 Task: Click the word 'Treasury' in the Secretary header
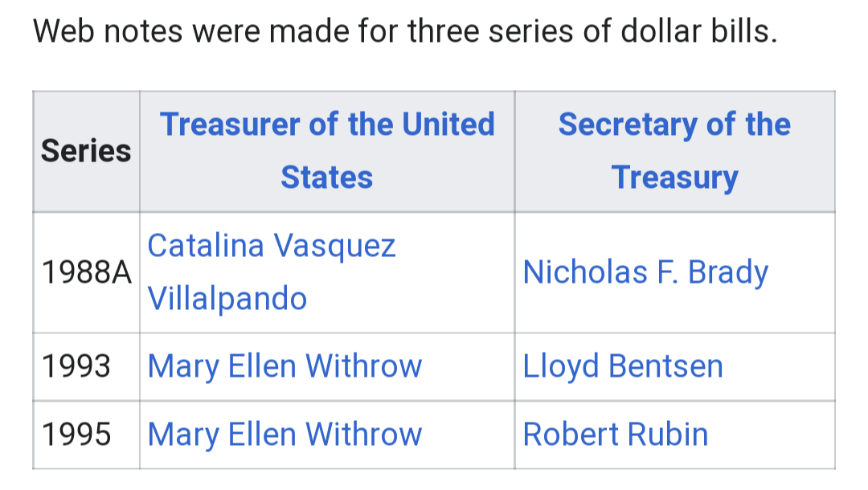[x=675, y=178]
